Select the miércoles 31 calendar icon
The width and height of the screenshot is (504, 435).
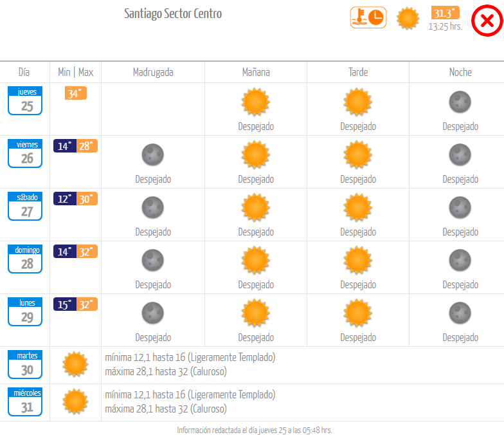click(25, 402)
